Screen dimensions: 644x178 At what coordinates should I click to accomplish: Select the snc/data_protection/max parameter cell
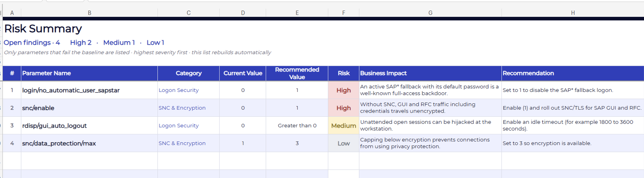point(89,143)
